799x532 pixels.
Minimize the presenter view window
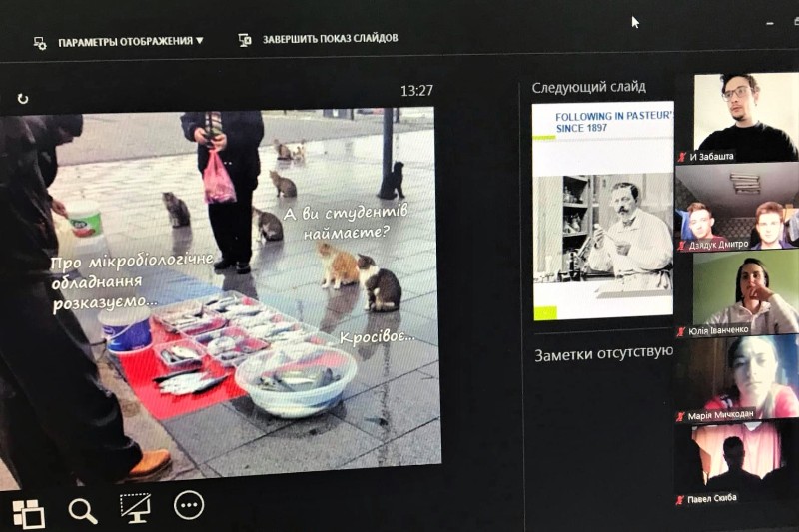[770, 23]
